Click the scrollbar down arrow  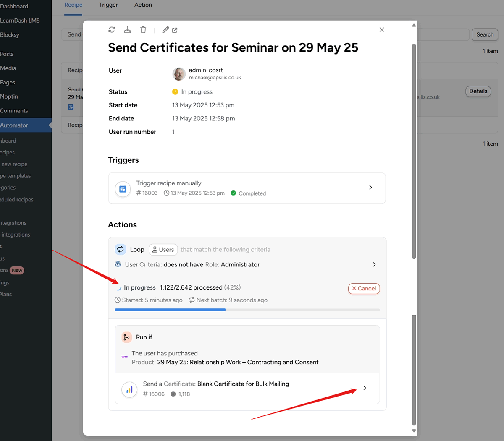point(414,431)
